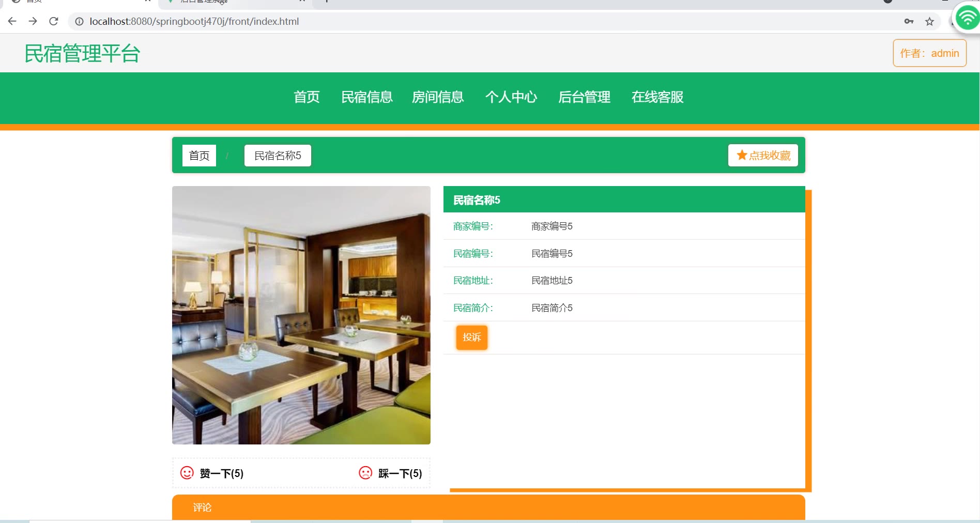Click the 民宿管理平台 site title

(x=82, y=53)
